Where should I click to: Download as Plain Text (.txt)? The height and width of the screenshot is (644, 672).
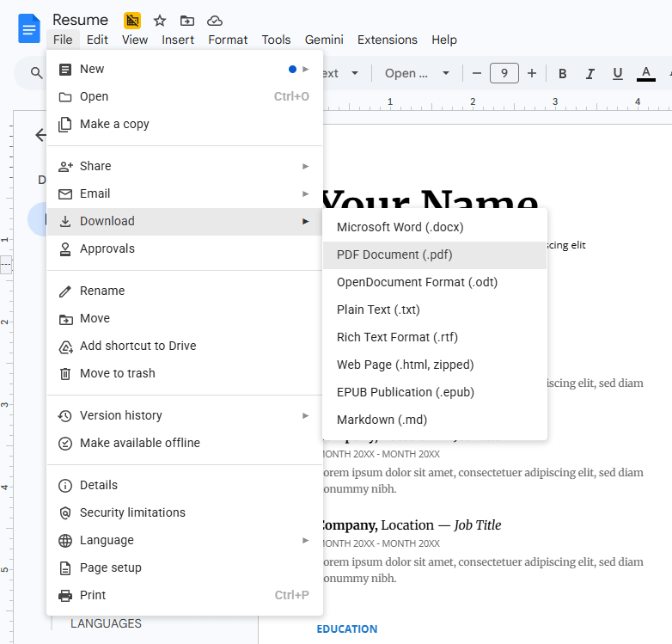tap(435, 310)
